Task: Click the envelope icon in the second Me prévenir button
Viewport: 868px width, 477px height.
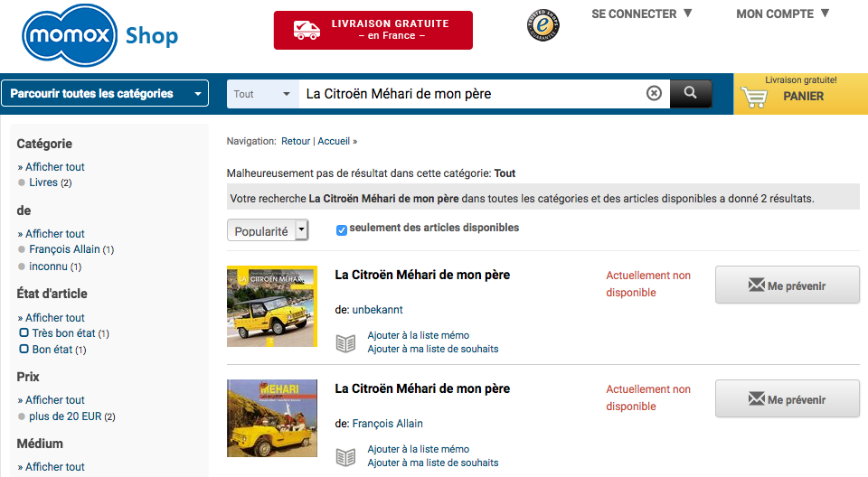Action: (756, 398)
